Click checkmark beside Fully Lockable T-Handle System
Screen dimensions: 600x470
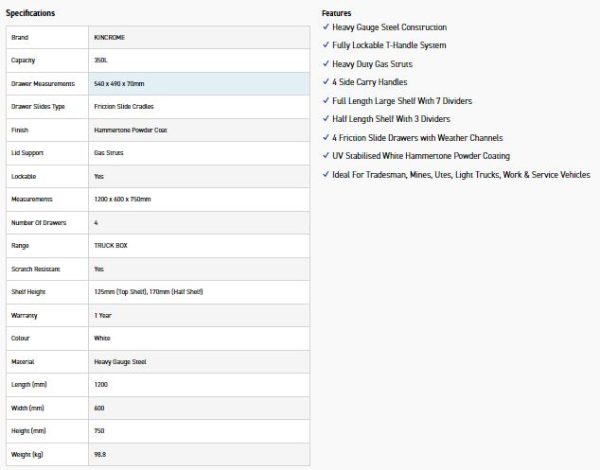tap(326, 45)
